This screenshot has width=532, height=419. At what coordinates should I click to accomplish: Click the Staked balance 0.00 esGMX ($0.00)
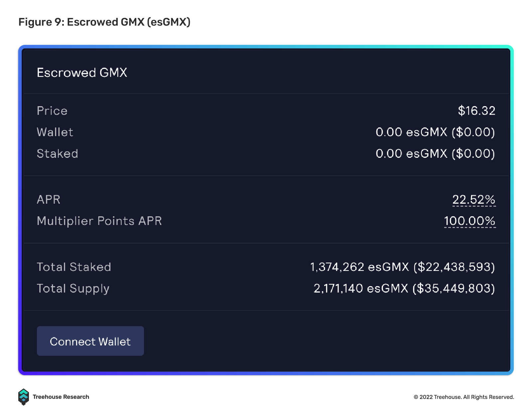[435, 153]
